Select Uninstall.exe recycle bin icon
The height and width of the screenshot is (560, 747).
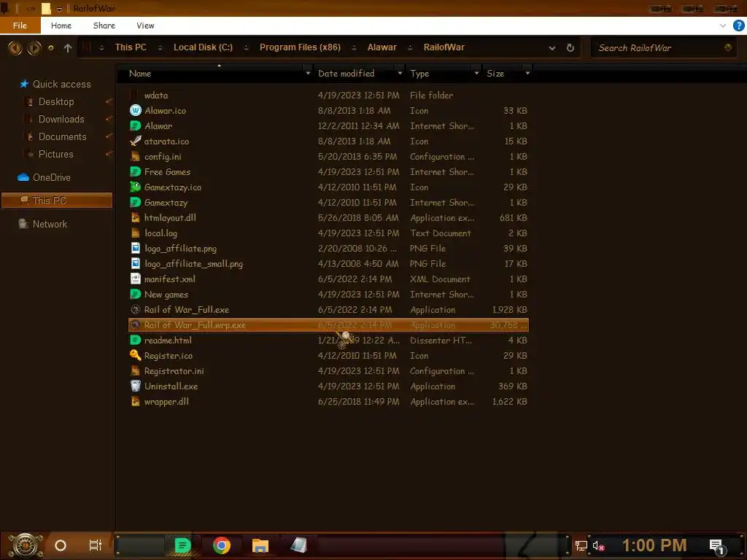tap(135, 386)
